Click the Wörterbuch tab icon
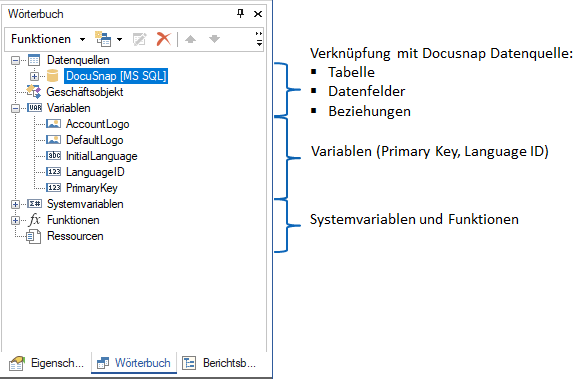 pyautogui.click(x=103, y=363)
